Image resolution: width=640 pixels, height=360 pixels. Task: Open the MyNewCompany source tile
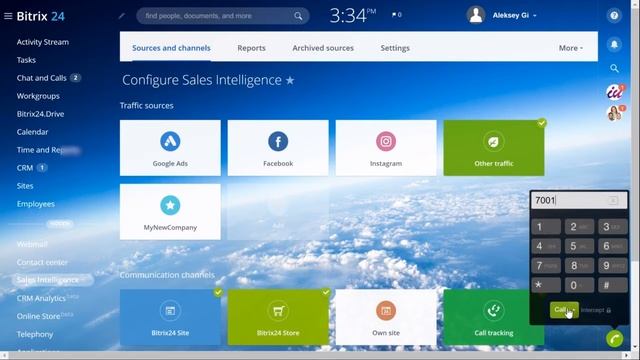[x=170, y=212]
